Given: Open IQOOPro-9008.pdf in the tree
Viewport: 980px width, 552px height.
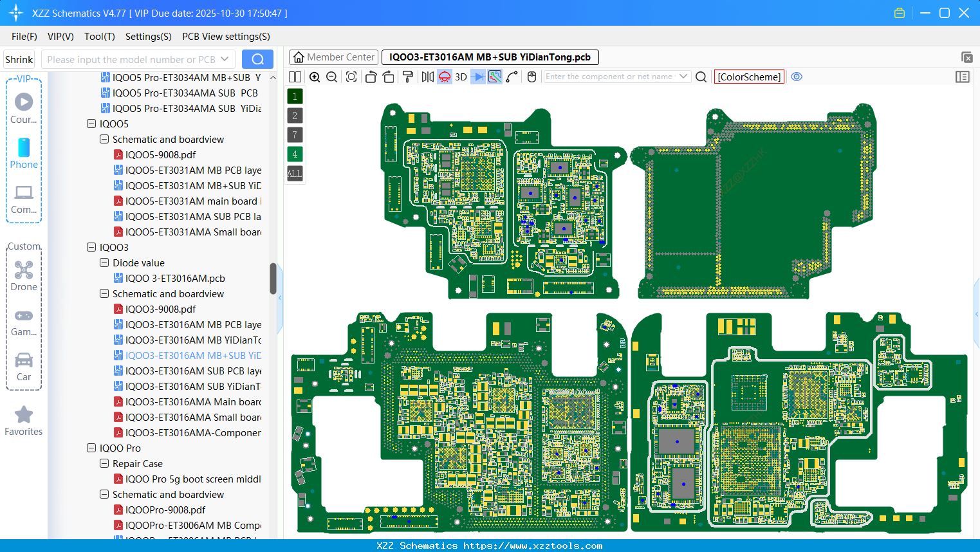Looking at the screenshot, I should tap(165, 510).
